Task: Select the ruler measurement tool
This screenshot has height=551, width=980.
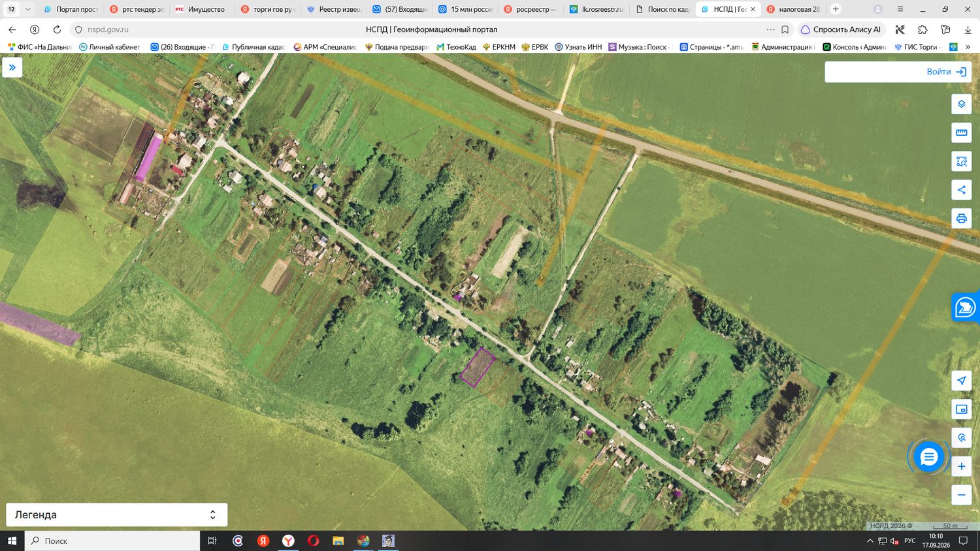Action: [961, 133]
